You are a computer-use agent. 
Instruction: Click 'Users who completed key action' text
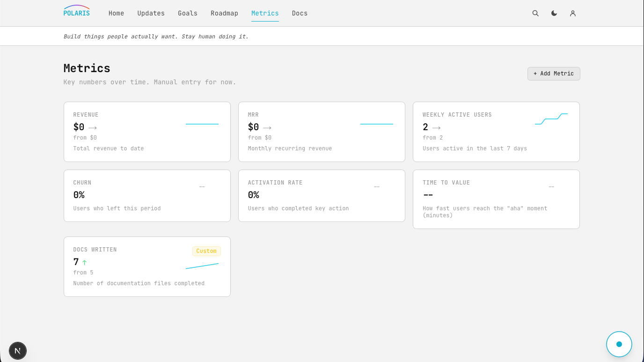click(298, 208)
